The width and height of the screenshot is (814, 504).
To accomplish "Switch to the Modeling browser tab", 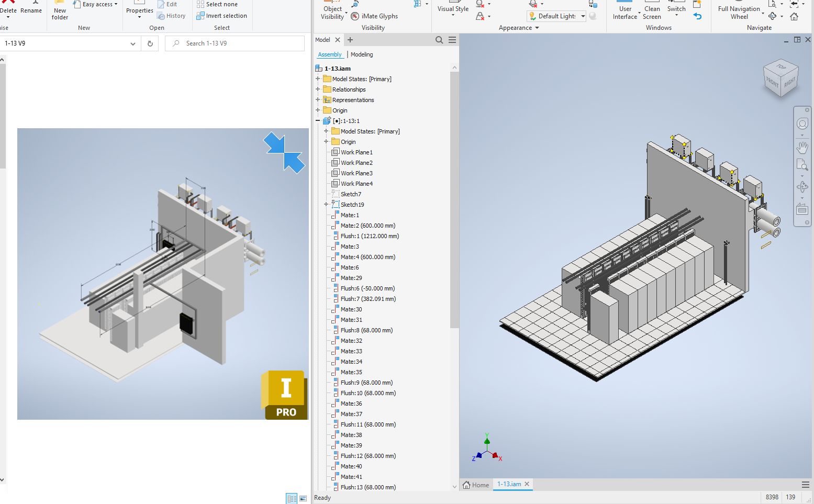I will point(361,54).
